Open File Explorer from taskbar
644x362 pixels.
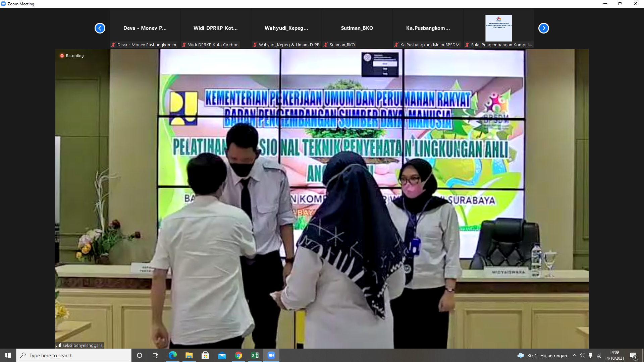pos(189,355)
